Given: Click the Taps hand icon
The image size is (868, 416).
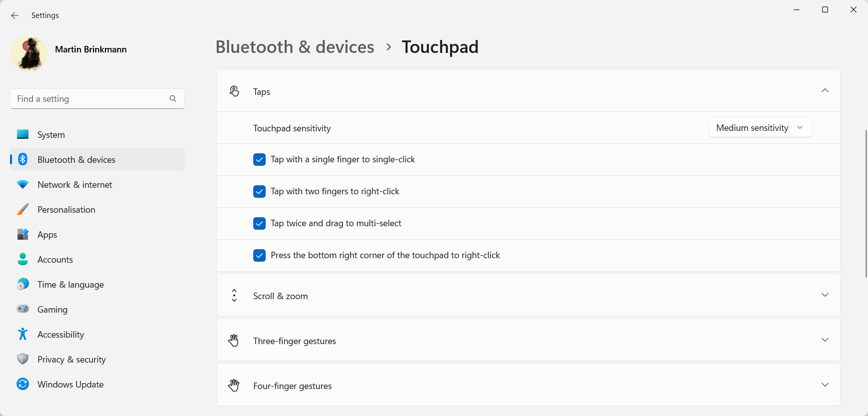Looking at the screenshot, I should click(234, 91).
